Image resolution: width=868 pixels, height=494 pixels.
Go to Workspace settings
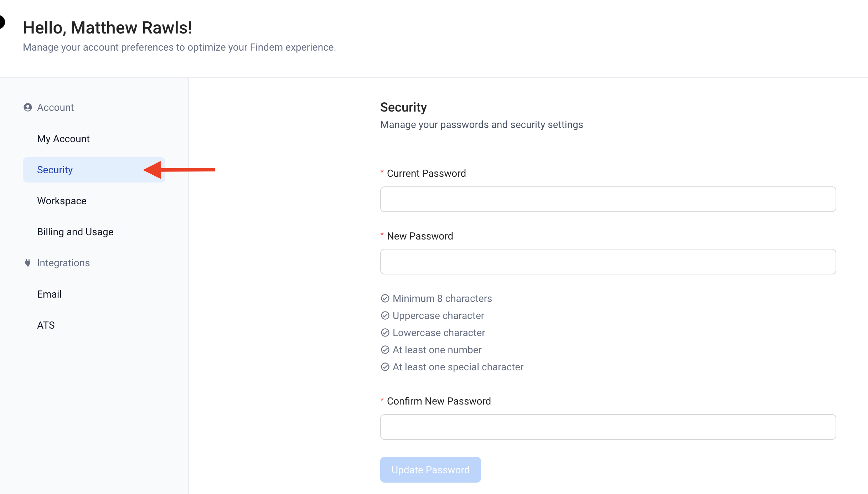coord(62,201)
